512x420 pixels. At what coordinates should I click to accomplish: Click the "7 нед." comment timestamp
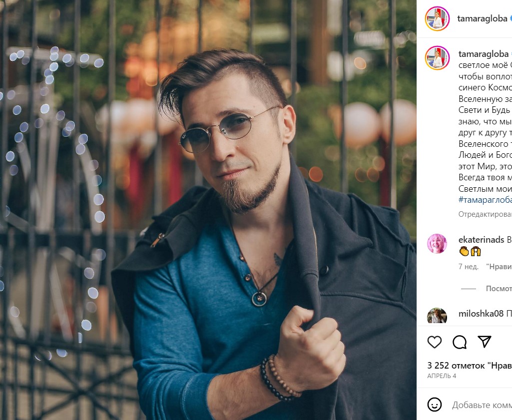click(x=469, y=267)
